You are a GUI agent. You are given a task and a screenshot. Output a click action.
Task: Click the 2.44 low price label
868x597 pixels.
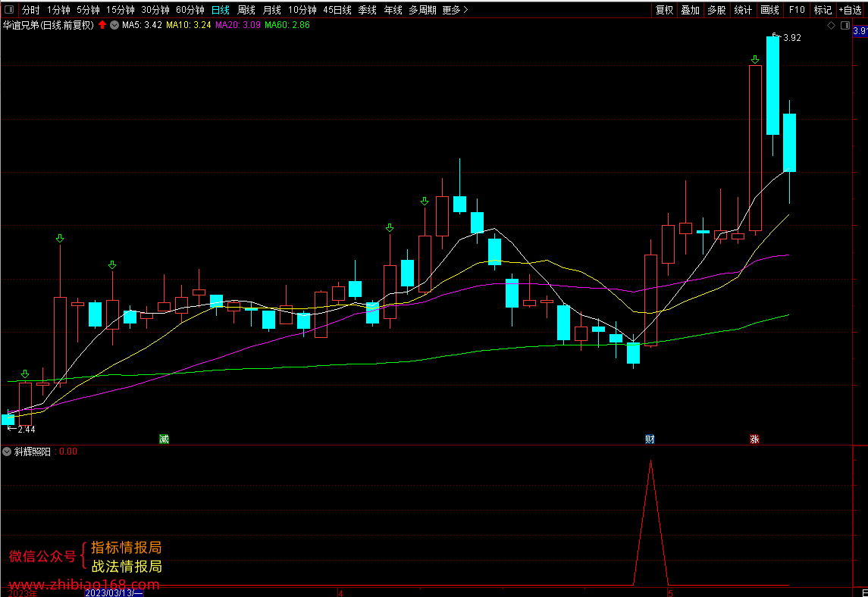point(26,430)
